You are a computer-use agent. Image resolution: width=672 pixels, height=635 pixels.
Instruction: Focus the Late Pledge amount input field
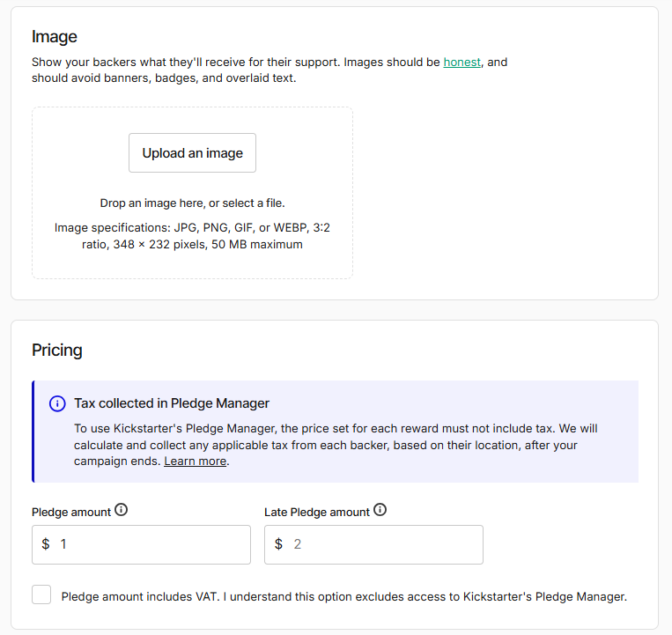coord(373,544)
